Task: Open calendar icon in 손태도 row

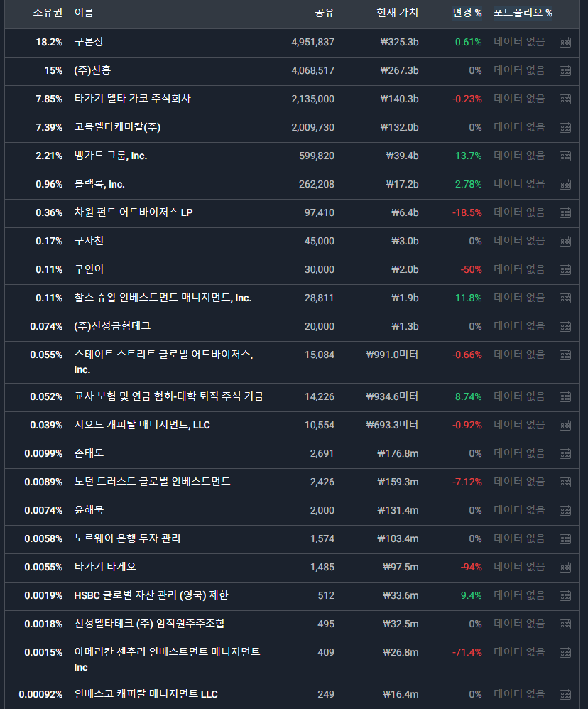Action: 565,453
